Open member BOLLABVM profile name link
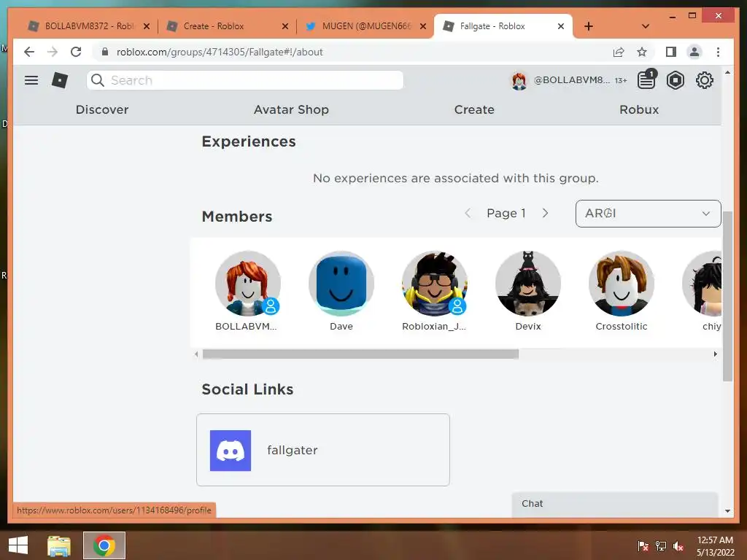This screenshot has width=747, height=560. click(x=246, y=326)
